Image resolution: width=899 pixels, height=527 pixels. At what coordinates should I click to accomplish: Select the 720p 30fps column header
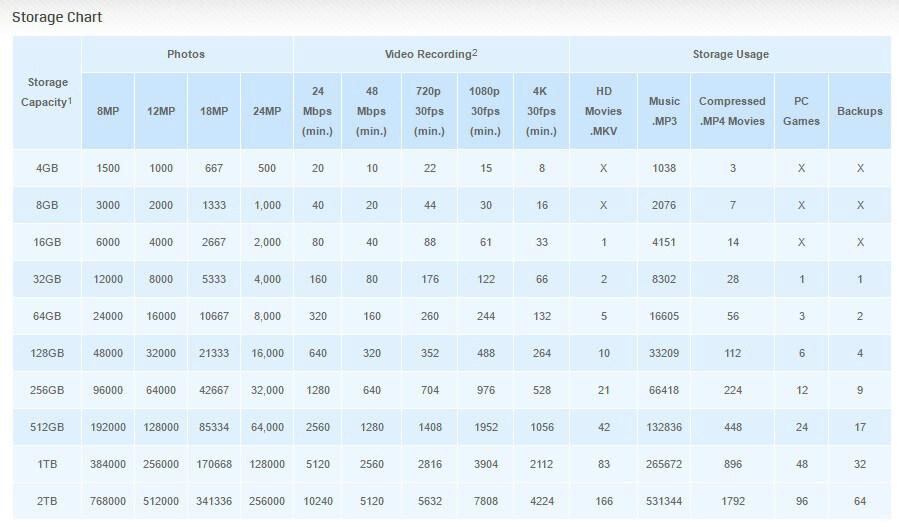(x=429, y=111)
